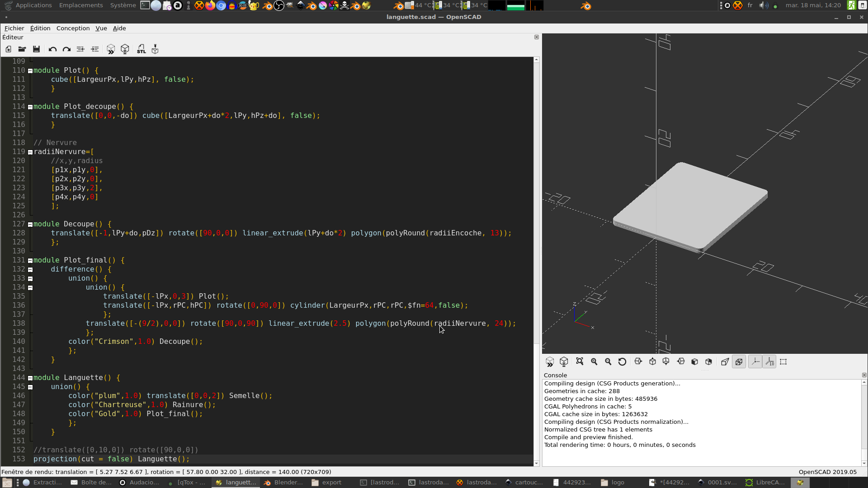Switch to Right view

(638, 362)
